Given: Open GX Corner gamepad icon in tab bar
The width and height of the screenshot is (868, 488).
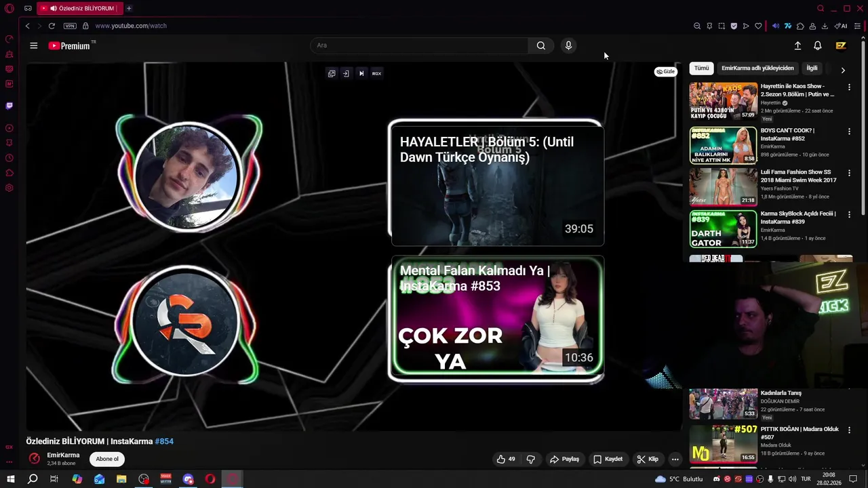Looking at the screenshot, I should 28,8.
